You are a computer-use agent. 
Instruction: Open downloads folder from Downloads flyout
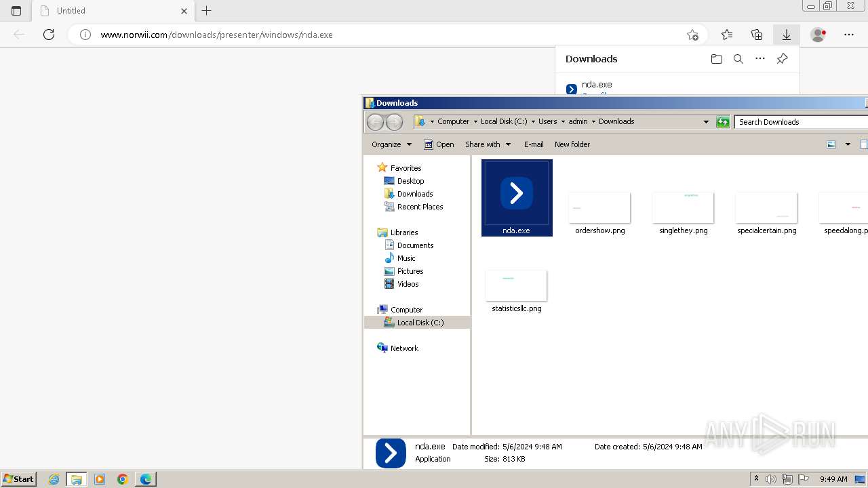point(717,59)
